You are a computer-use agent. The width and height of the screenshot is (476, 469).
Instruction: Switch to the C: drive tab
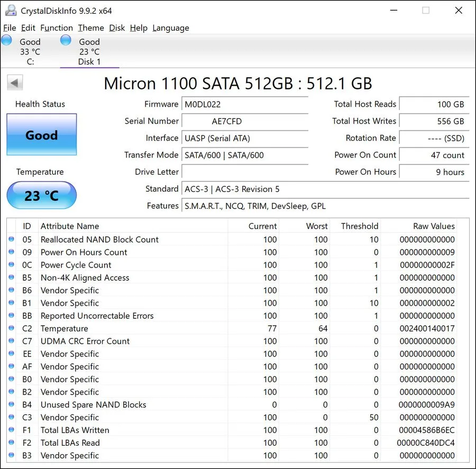pos(30,51)
